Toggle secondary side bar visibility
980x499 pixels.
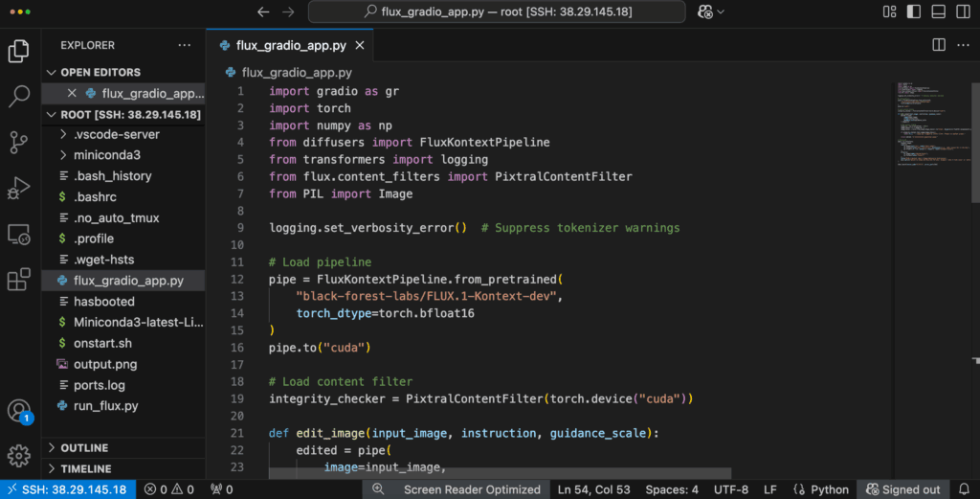[963, 11]
